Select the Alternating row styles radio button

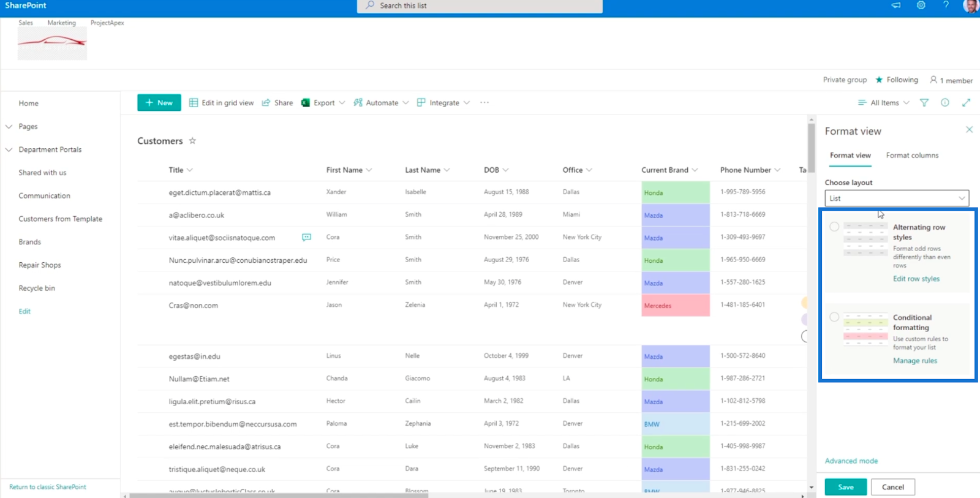pos(834,227)
